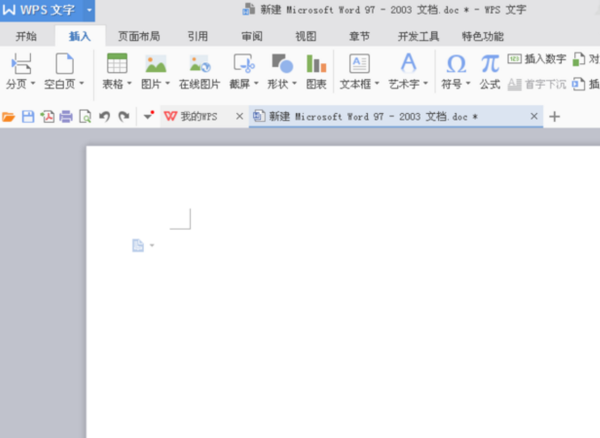
Task: Click the Print icon in quick toolbar
Action: click(66, 116)
